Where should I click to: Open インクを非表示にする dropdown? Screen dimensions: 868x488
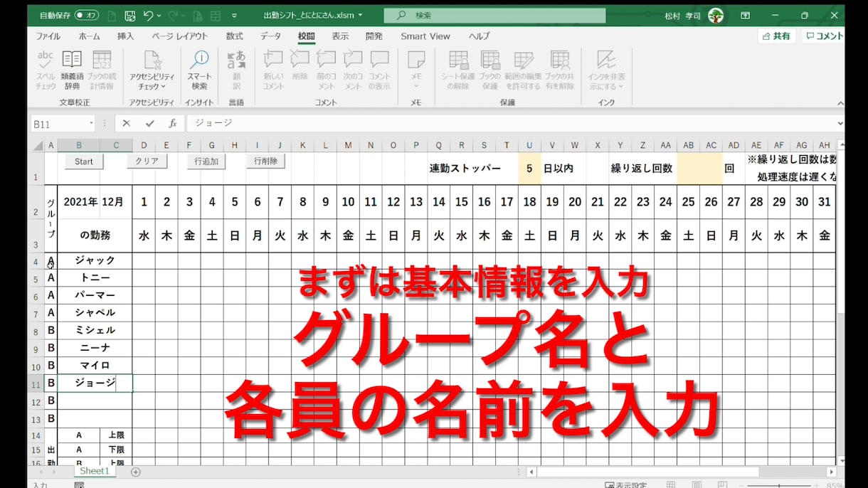[x=606, y=70]
